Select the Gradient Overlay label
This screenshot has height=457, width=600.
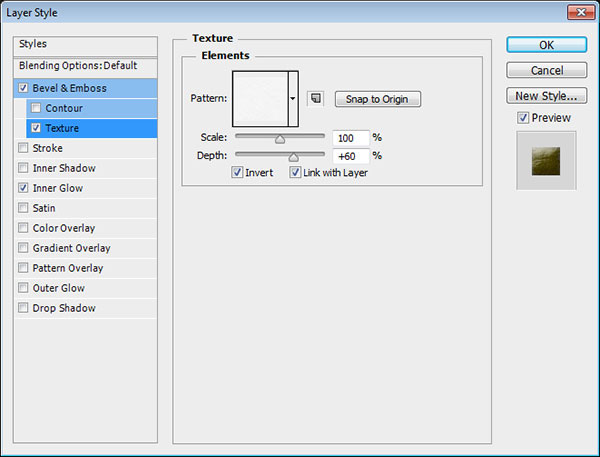point(71,248)
